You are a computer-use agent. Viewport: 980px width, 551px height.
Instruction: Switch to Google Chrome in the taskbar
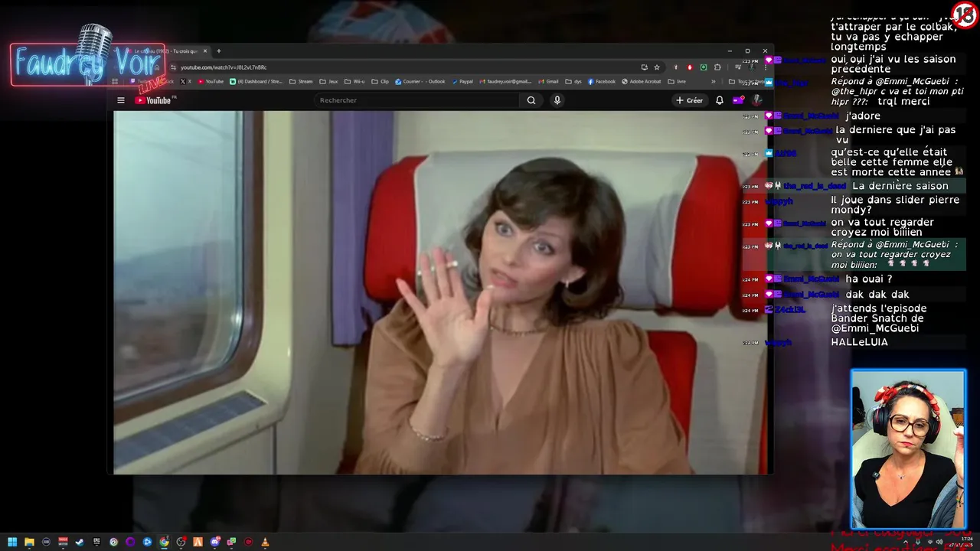164,542
